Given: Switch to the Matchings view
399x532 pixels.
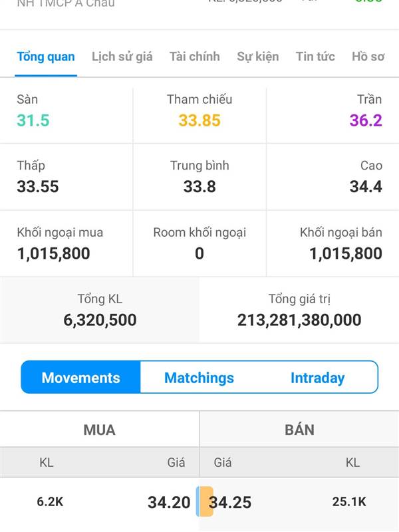Looking at the screenshot, I should point(199,377).
